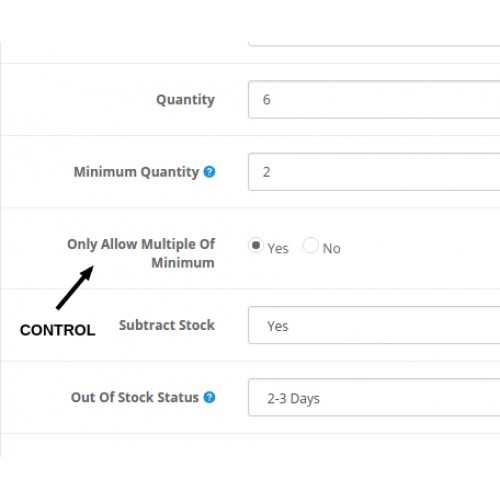This screenshot has width=500, height=500.
Task: Open the Out Of Stock Status dropdown
Action: [374, 397]
